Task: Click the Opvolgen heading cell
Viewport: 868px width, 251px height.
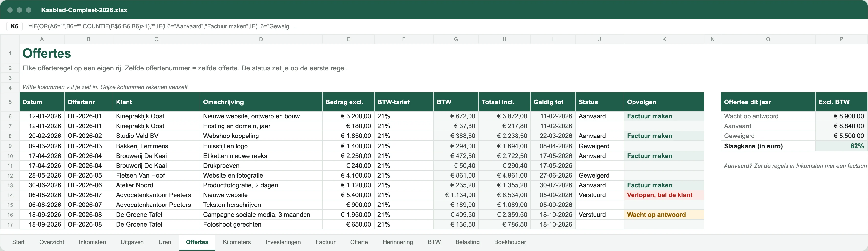Action: coord(664,102)
